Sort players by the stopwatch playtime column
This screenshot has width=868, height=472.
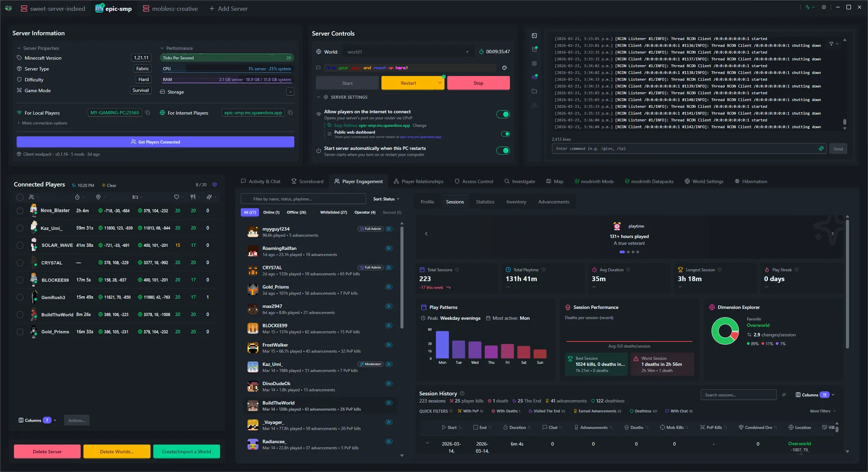point(77,197)
